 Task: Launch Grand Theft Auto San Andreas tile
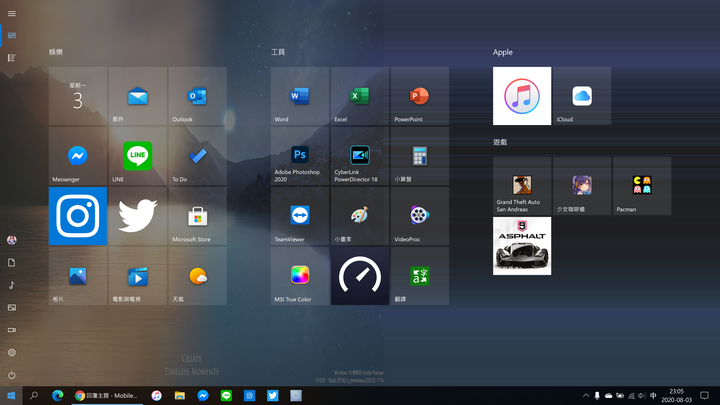click(522, 186)
